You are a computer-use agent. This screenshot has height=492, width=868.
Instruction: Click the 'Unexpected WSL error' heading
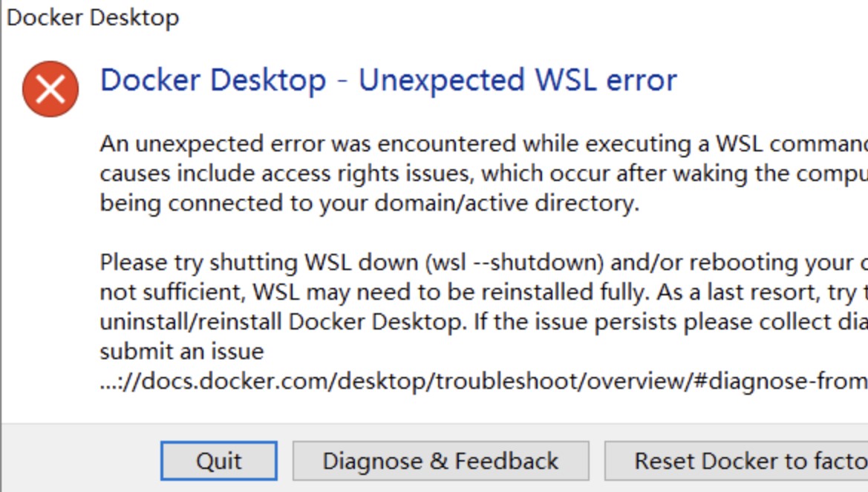click(518, 80)
